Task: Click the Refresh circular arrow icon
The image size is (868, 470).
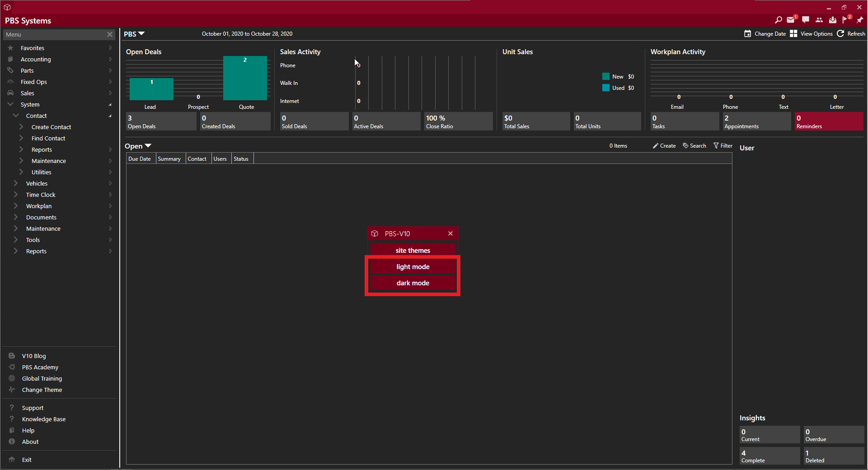Action: tap(840, 34)
